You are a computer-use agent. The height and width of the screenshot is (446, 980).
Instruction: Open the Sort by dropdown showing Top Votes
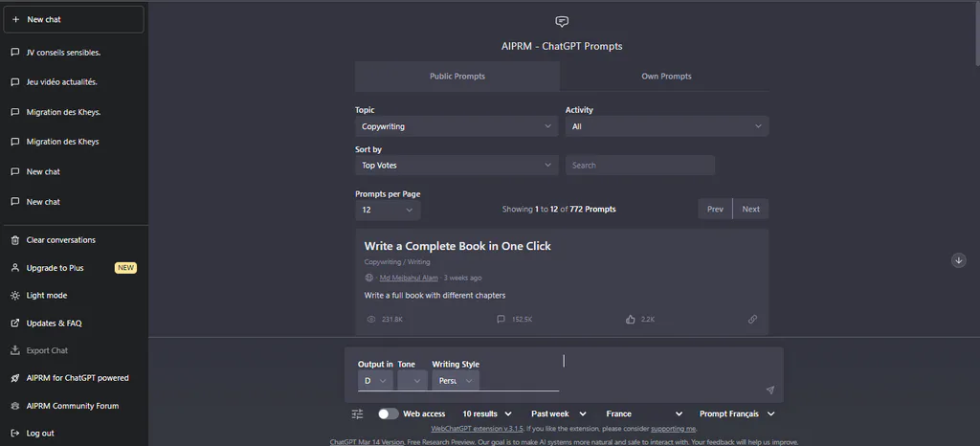pyautogui.click(x=457, y=166)
